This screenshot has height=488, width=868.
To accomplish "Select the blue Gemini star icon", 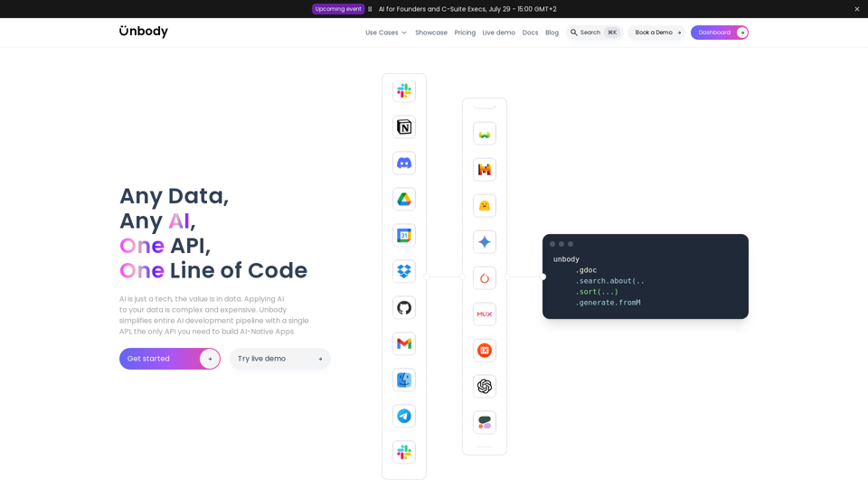I will [x=485, y=242].
